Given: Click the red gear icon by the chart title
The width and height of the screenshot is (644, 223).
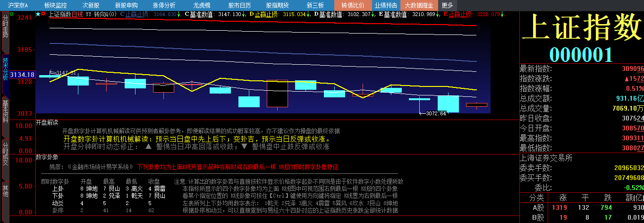Looking at the screenshot, I should 43,14.
